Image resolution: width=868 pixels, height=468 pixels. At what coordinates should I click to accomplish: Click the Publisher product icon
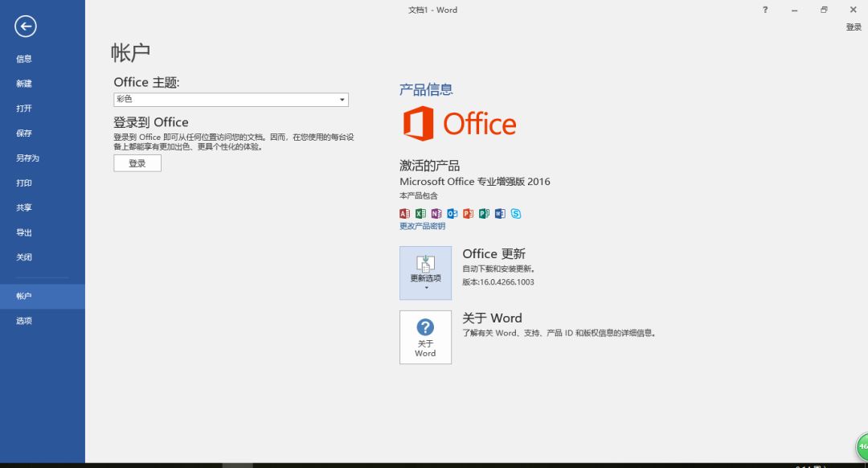pos(485,213)
